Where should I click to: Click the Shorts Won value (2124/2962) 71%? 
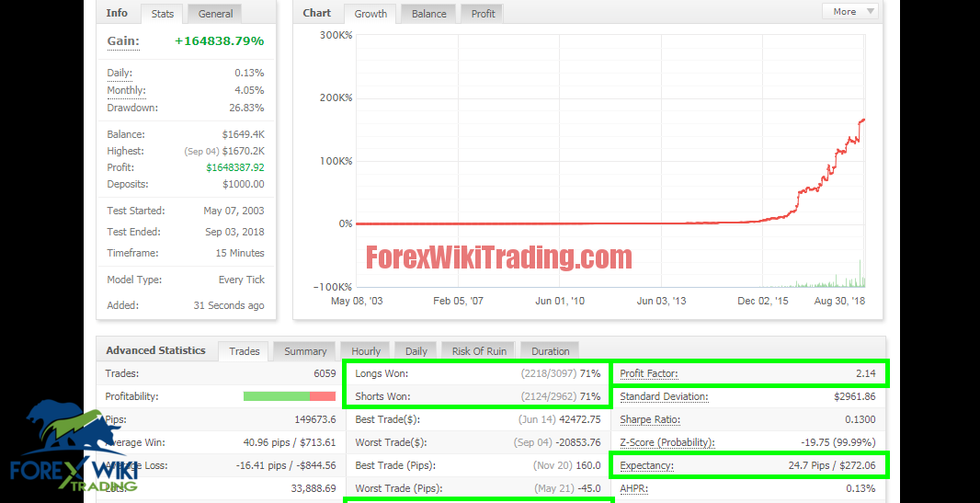(561, 396)
